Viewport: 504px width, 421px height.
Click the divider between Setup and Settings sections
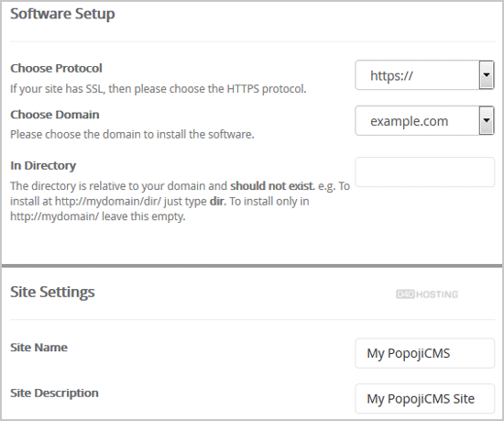(252, 266)
